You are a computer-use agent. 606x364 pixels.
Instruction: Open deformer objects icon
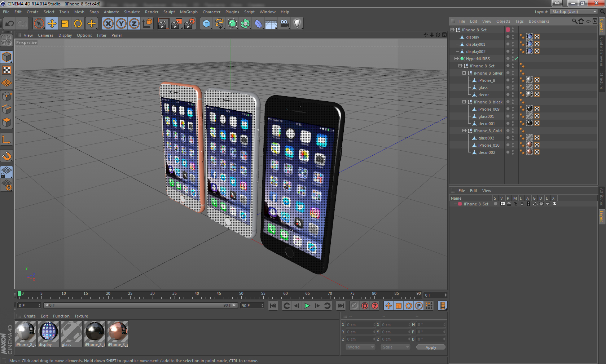258,24
